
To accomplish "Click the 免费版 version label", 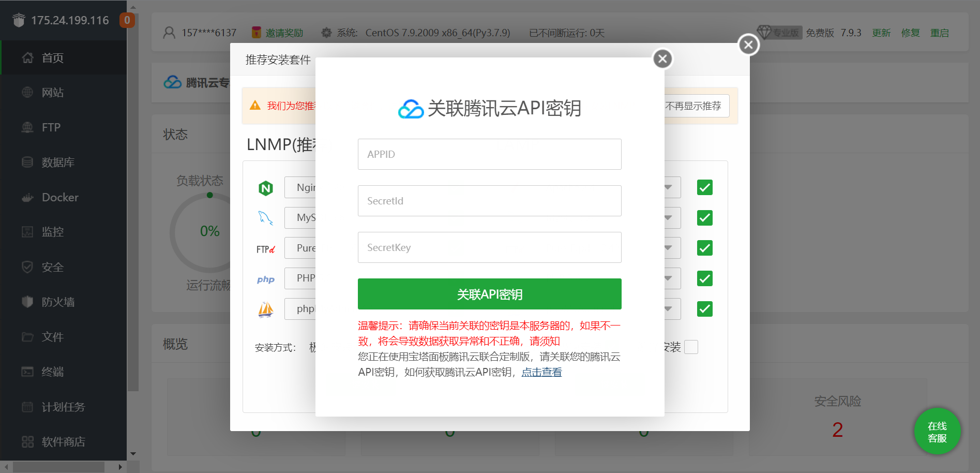I will coord(820,33).
